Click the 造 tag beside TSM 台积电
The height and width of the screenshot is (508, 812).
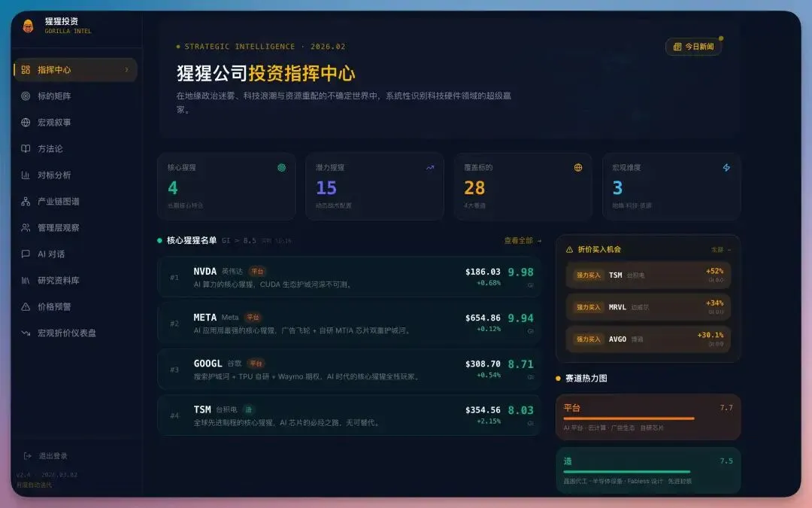(x=249, y=409)
